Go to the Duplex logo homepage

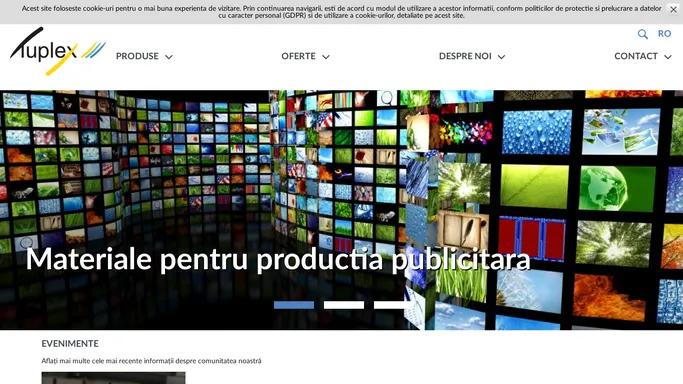tap(57, 51)
